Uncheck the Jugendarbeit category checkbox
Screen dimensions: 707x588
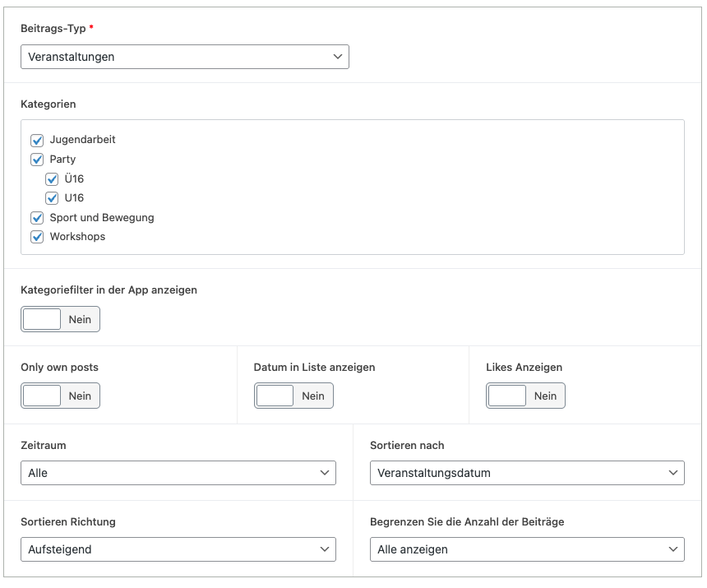37,141
